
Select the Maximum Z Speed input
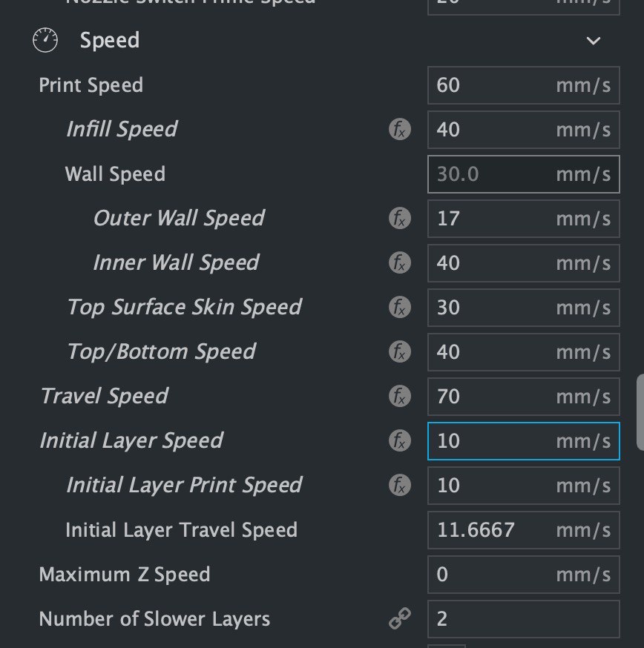pos(523,575)
